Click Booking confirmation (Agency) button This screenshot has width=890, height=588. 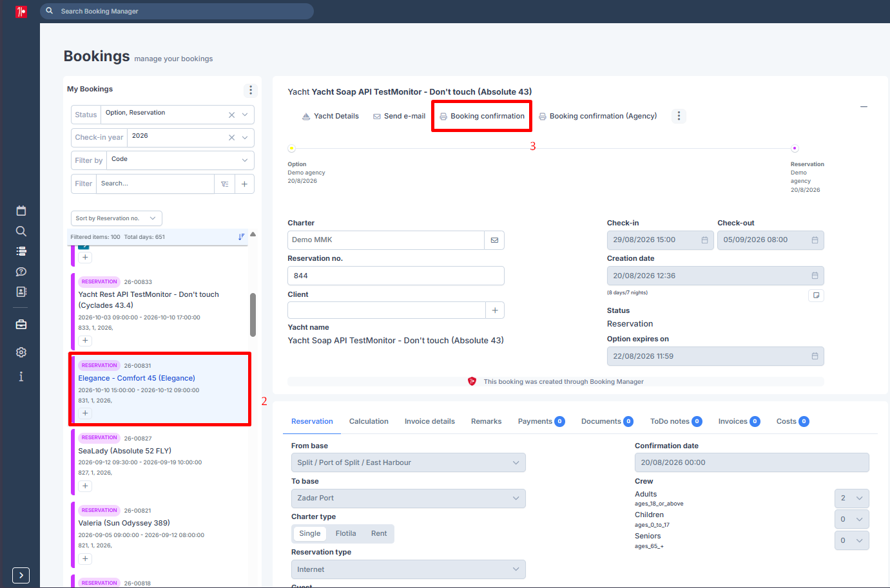click(x=598, y=117)
